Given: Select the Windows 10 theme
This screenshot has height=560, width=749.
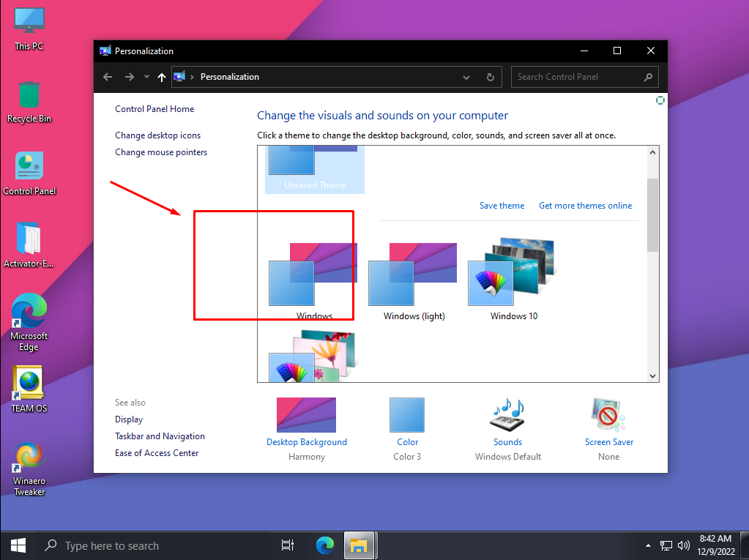Looking at the screenshot, I should tap(513, 280).
